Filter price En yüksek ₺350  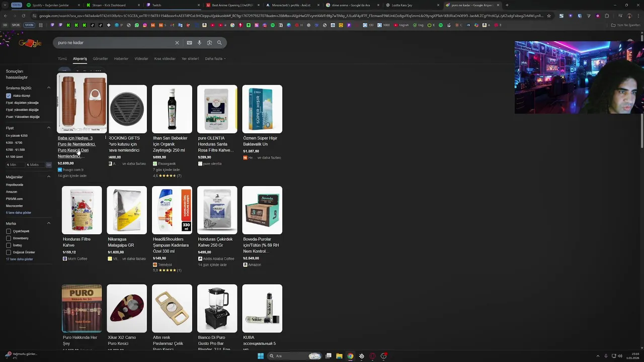[x=17, y=136]
